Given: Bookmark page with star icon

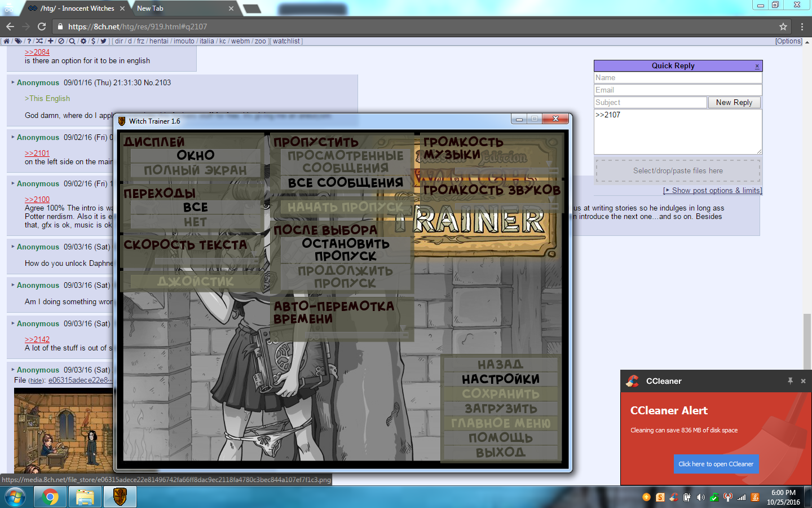Looking at the screenshot, I should click(783, 27).
